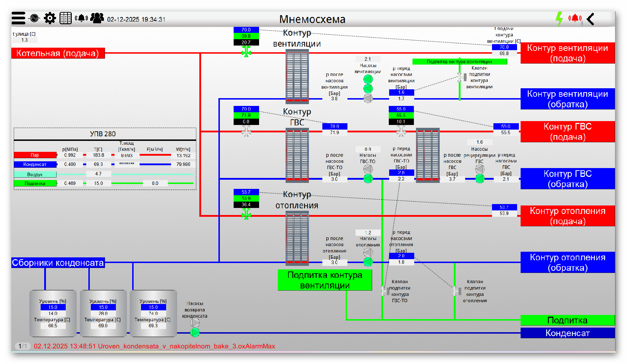Select the green ГВС recirculation pump

[x=480, y=179]
